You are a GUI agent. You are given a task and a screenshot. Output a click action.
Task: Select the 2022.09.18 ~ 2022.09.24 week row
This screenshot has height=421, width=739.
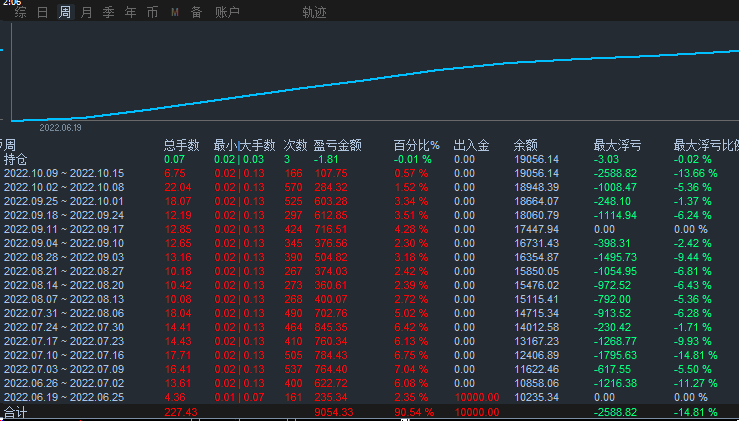(370, 215)
